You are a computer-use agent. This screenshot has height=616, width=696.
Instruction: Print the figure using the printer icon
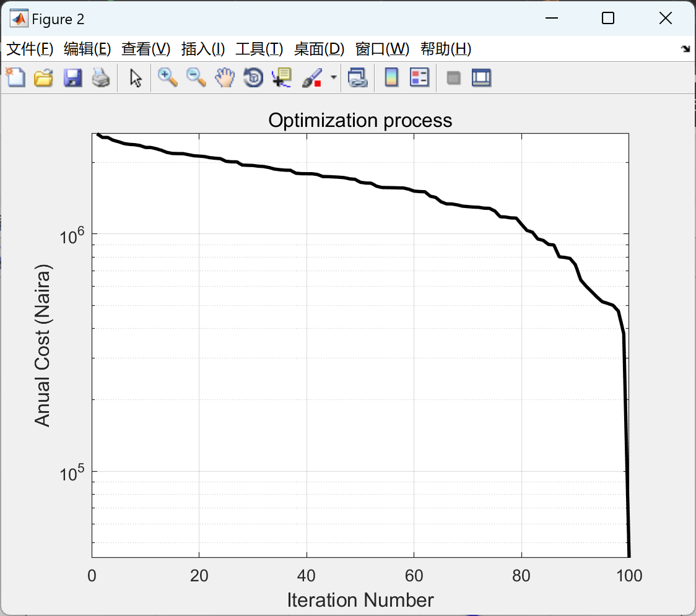click(101, 77)
